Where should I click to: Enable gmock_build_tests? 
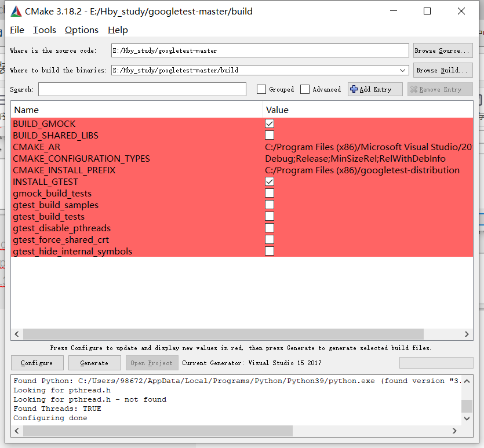pyautogui.click(x=269, y=193)
